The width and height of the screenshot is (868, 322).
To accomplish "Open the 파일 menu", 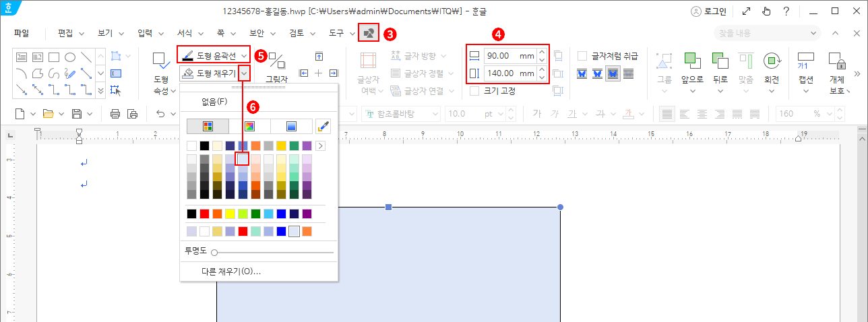I will [22, 32].
